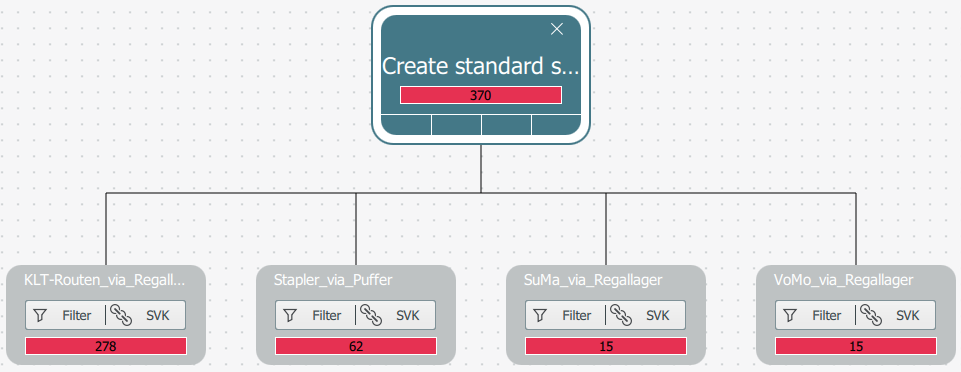The height and width of the screenshot is (372, 961).
Task: Click the VoMo_via_Regallager node title
Action: pyautogui.click(x=843, y=280)
